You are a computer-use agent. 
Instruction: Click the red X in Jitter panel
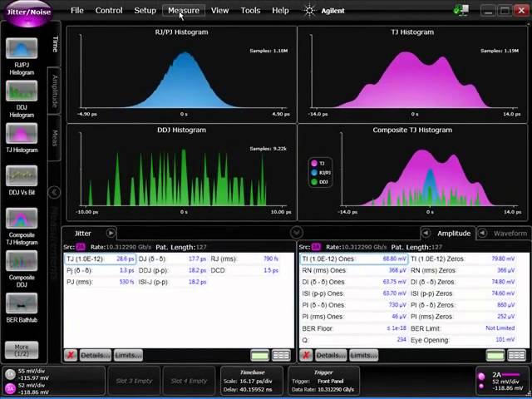[x=71, y=355]
